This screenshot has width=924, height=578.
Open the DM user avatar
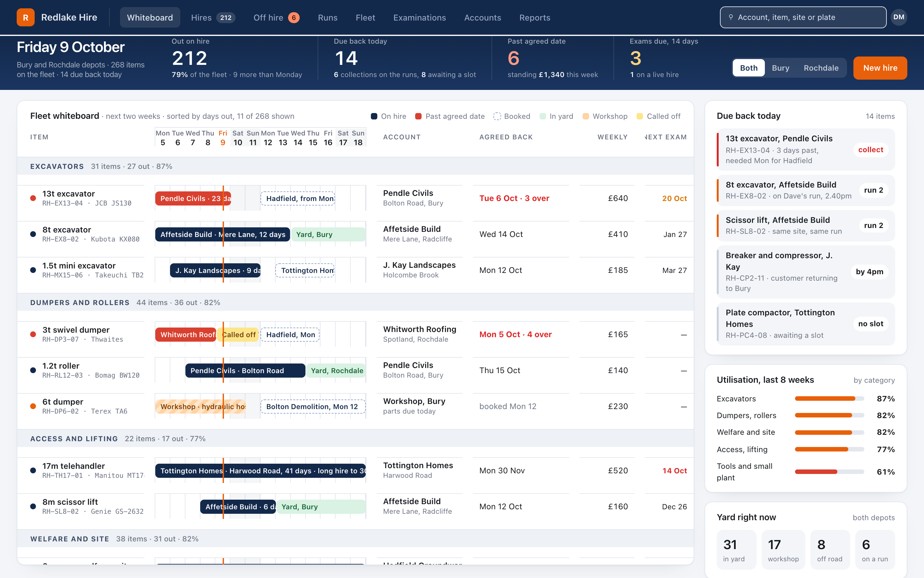(x=898, y=17)
